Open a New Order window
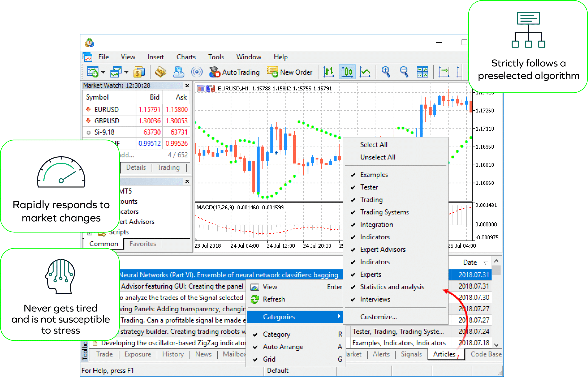Image resolution: width=588 pixels, height=377 pixels. [x=290, y=72]
